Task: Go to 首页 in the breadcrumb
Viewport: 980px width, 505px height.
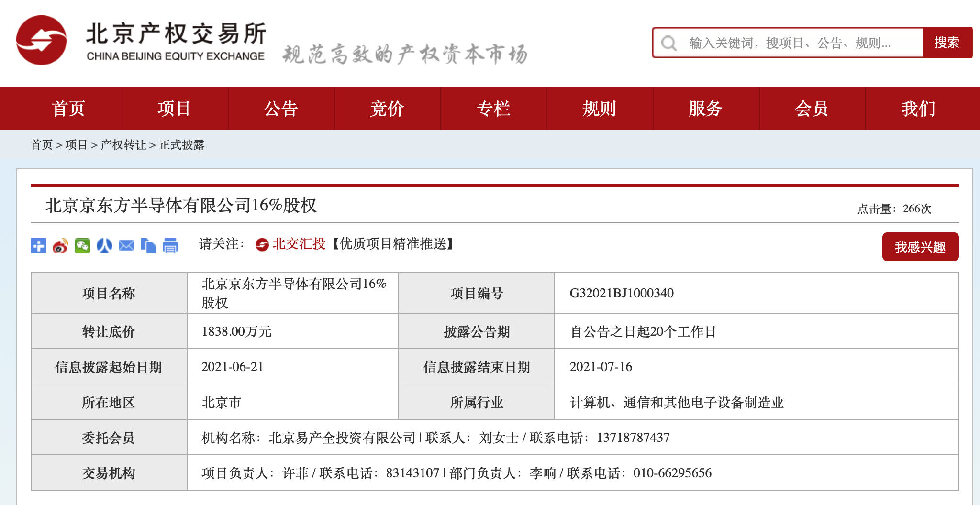Action: click(42, 145)
